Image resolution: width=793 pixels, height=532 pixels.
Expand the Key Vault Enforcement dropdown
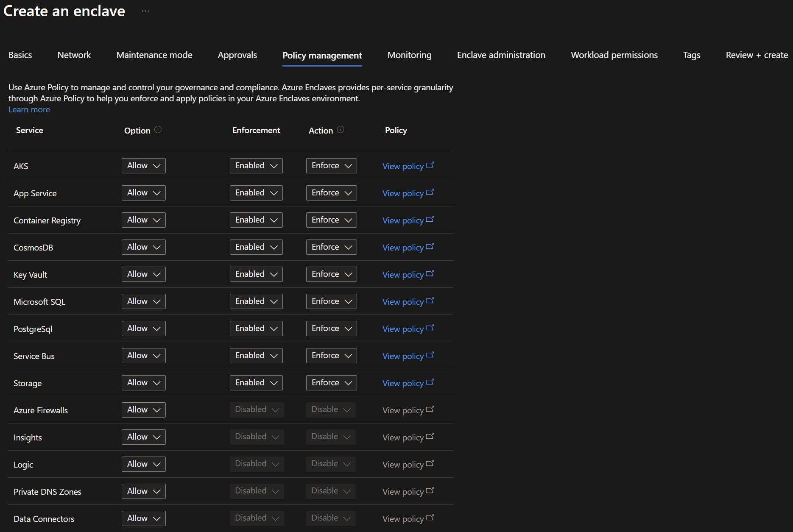(x=256, y=274)
